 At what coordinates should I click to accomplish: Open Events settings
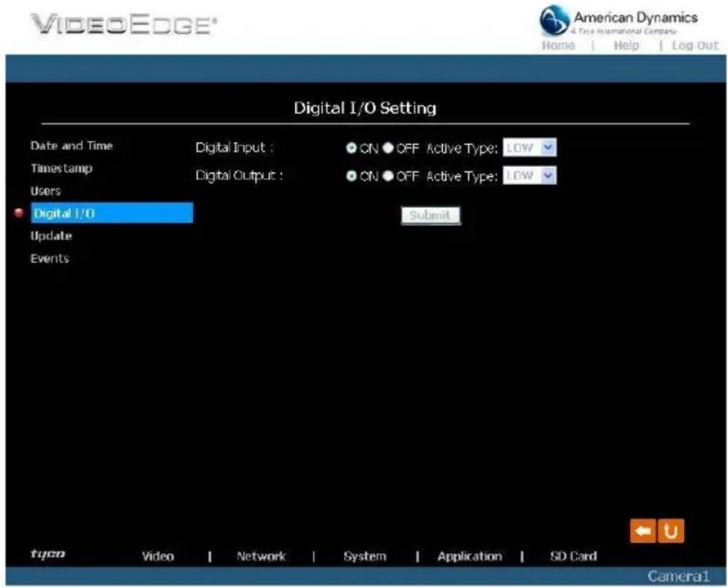click(x=50, y=258)
